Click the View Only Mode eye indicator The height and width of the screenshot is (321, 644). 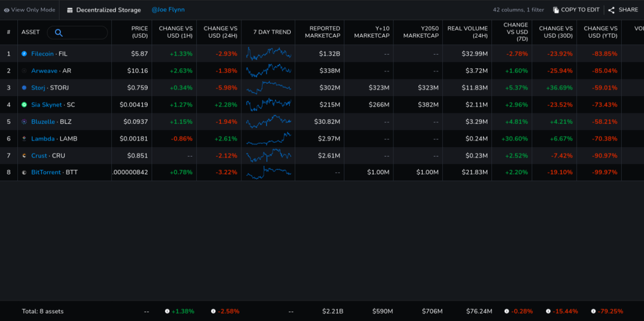[x=7, y=10]
